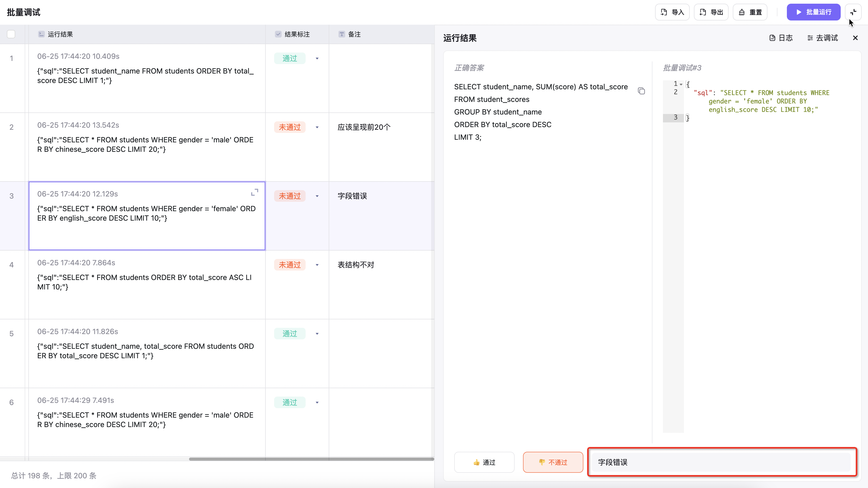Click line number 3 in code gutter
Screen dimensions: 868x488
pyautogui.click(x=675, y=118)
